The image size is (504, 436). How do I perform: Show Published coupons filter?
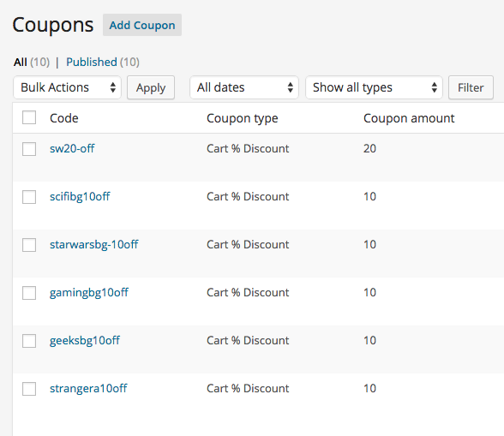[x=92, y=62]
